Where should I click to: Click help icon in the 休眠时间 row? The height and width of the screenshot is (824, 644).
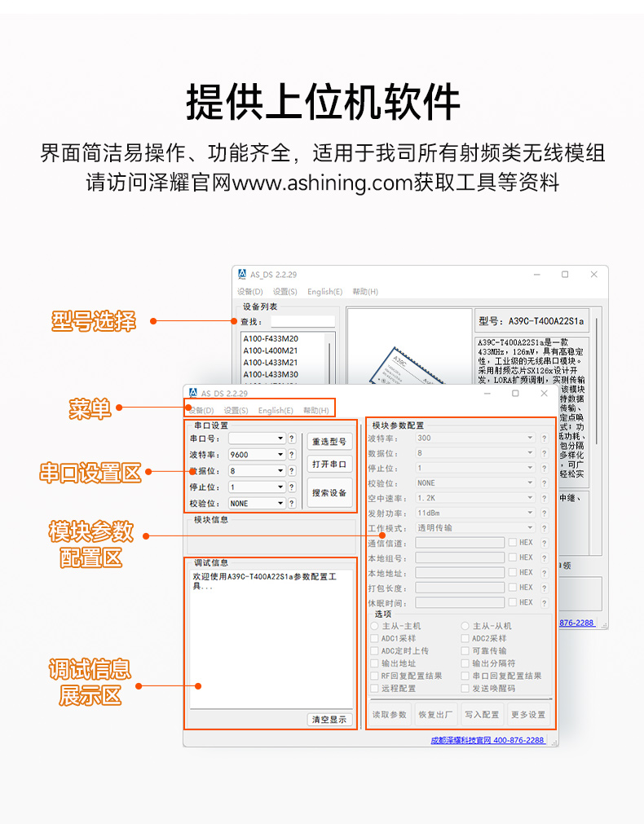point(544,603)
